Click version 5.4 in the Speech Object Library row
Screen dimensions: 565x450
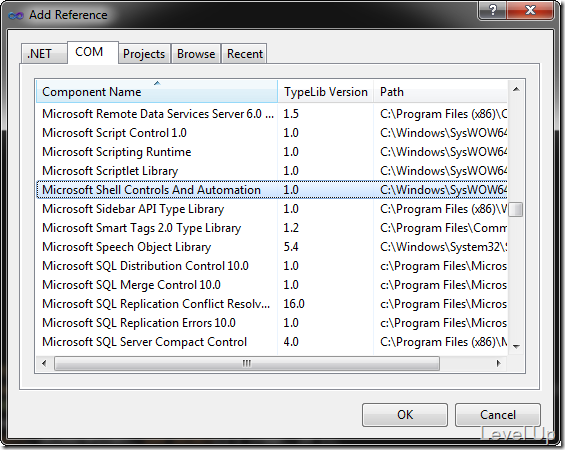pyautogui.click(x=291, y=247)
